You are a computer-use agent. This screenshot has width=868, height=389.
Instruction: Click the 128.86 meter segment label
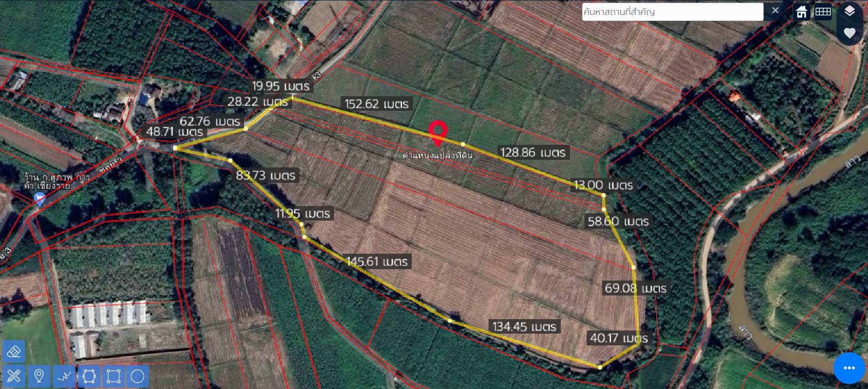click(x=533, y=153)
